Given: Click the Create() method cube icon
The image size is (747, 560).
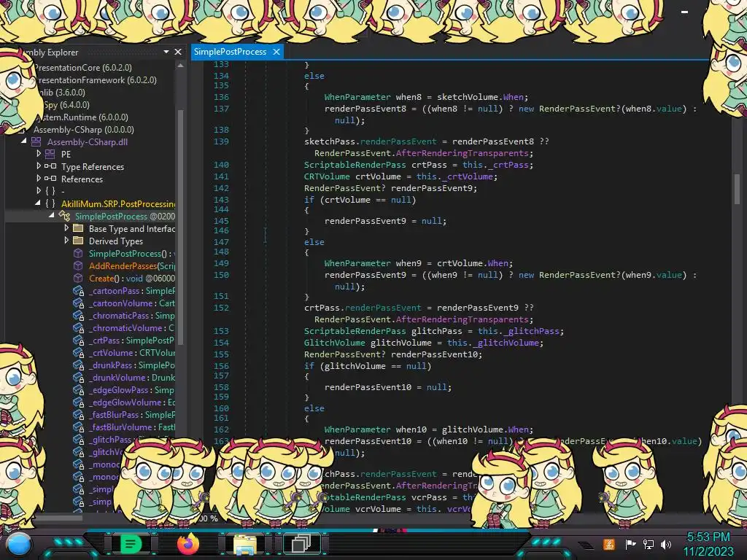Looking at the screenshot, I should tap(78, 278).
